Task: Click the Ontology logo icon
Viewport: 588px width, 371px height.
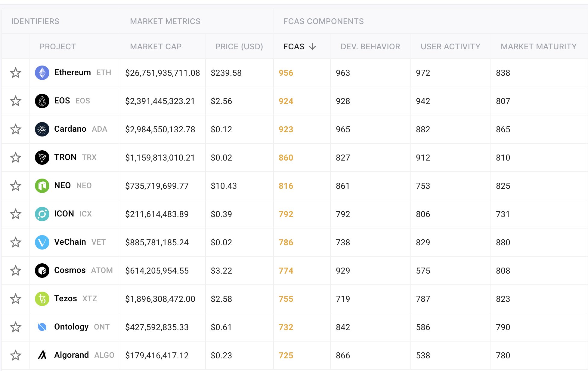Action: 42,327
